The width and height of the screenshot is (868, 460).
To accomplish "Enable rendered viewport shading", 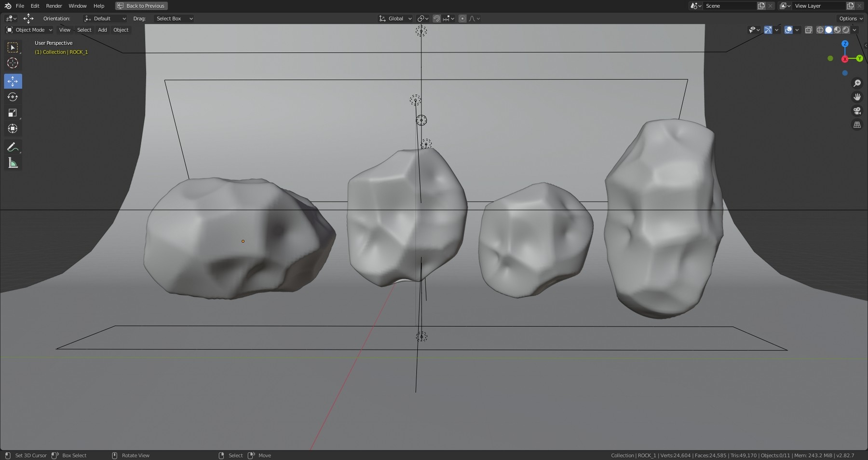I will click(x=846, y=29).
